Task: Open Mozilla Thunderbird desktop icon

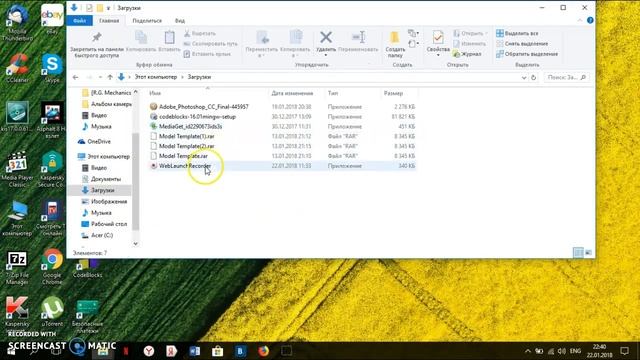Action: coord(17,21)
